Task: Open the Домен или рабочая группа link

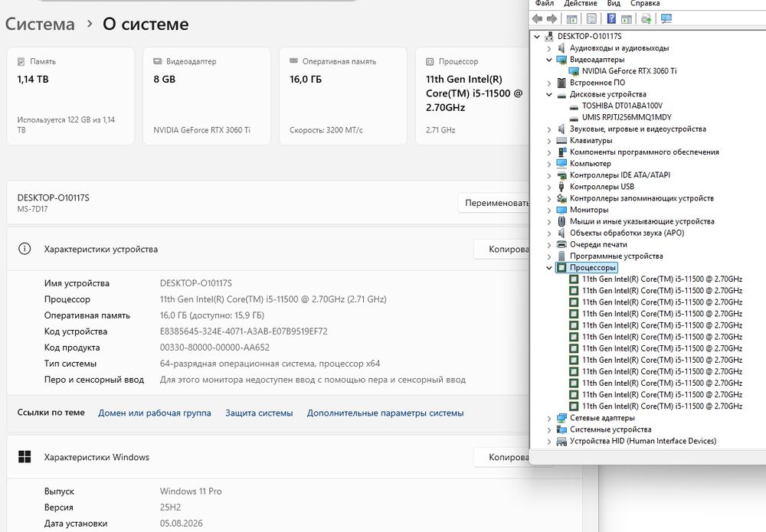Action: point(155,413)
